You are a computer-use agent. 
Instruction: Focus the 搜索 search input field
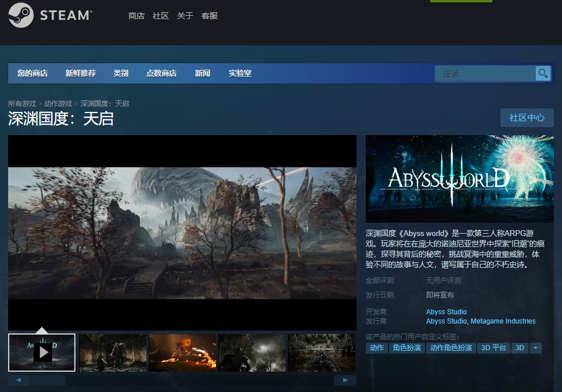485,74
